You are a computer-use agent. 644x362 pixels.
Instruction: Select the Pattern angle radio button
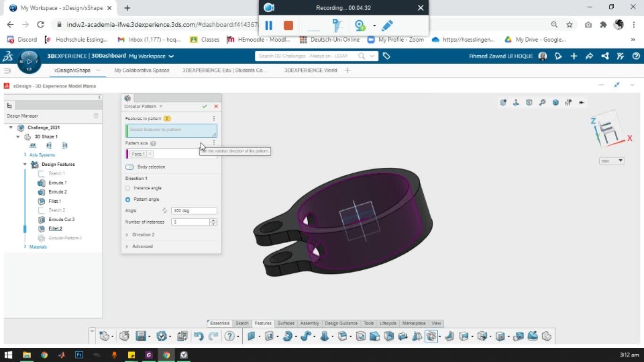point(127,199)
